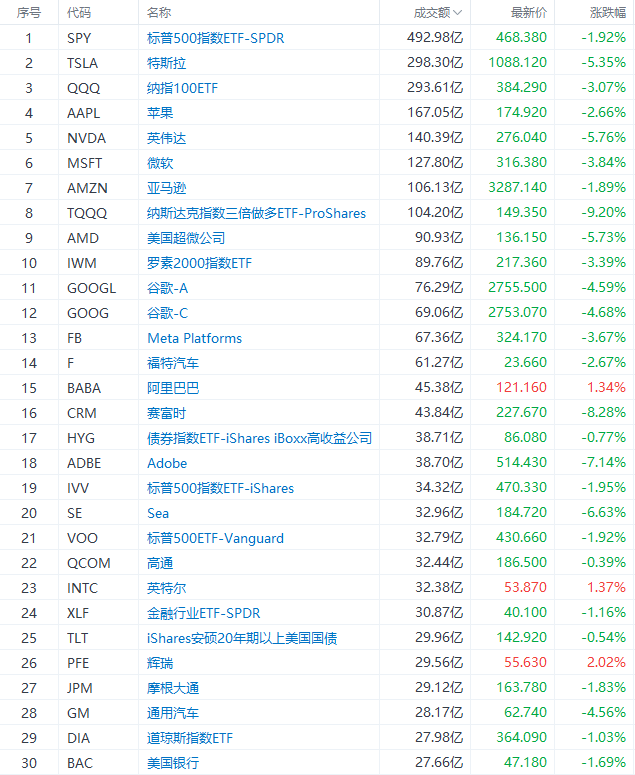
Task: Open the 摩根大通 link
Action: pos(173,689)
